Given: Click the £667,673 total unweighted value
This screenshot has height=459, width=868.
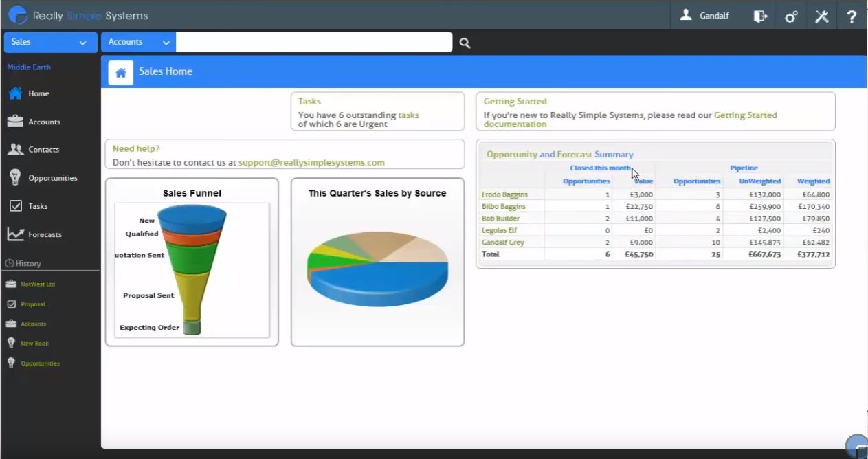Looking at the screenshot, I should pyautogui.click(x=764, y=254).
